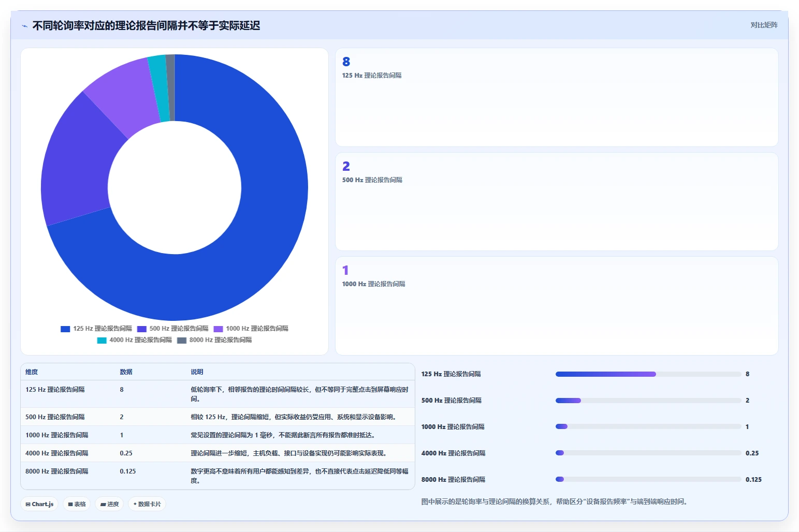Image resolution: width=799 pixels, height=532 pixels.
Task: Click the 8000 Hz progress row label
Action: pos(454,480)
